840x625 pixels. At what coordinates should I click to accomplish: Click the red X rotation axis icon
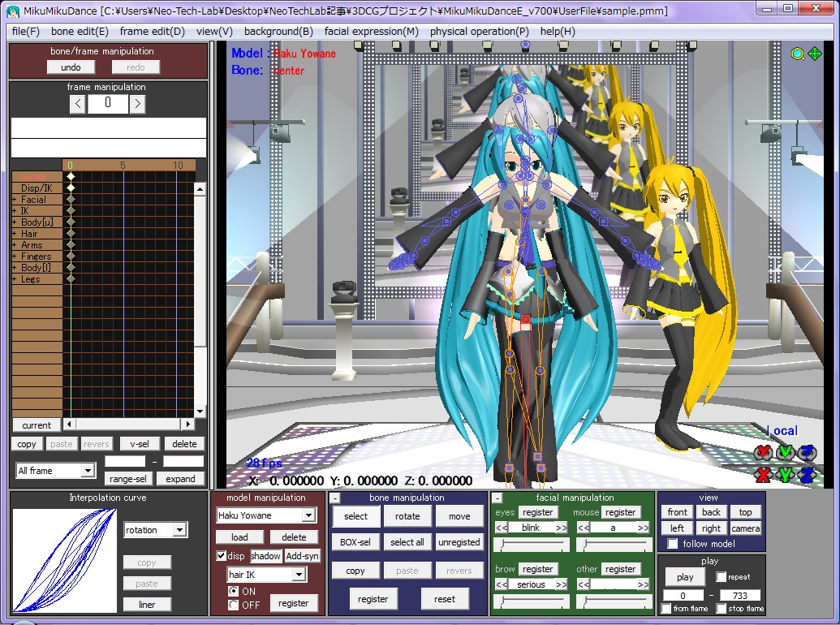(764, 453)
